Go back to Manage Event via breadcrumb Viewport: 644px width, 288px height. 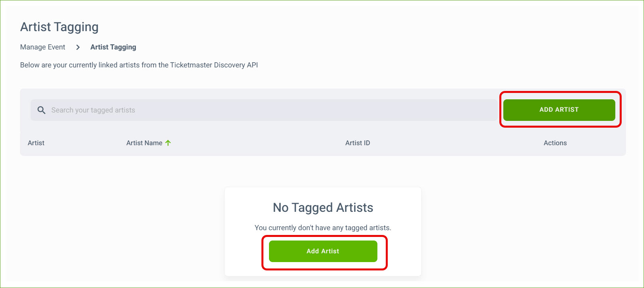click(x=43, y=47)
